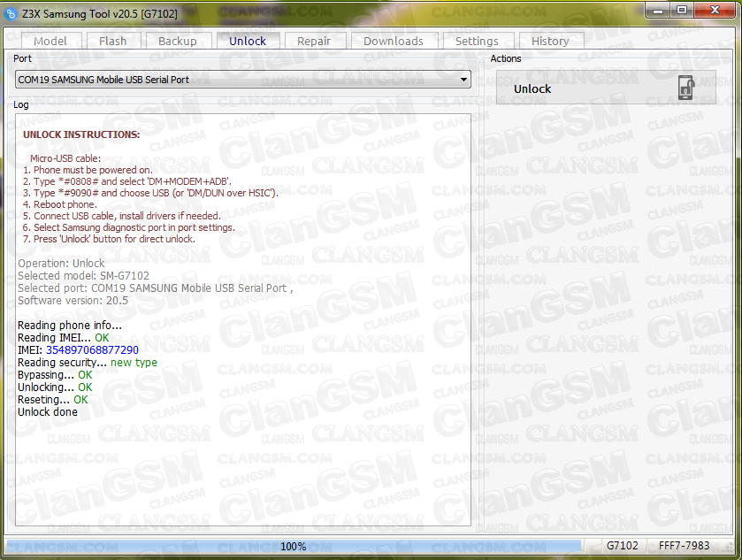The width and height of the screenshot is (742, 560).
Task: Open the Repair tab
Action: click(x=314, y=41)
